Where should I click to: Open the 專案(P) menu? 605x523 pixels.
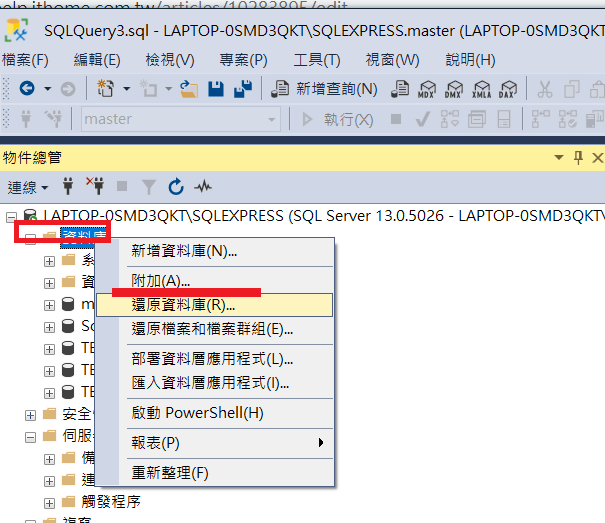click(x=243, y=60)
